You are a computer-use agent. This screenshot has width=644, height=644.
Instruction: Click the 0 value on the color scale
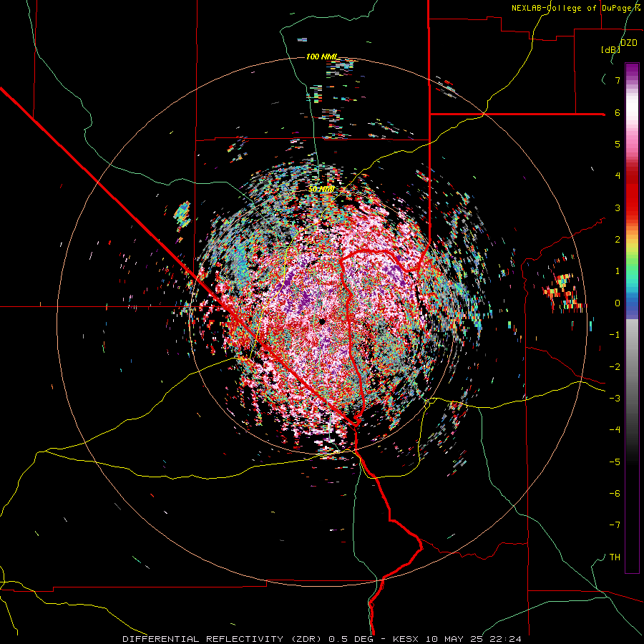[x=618, y=303]
